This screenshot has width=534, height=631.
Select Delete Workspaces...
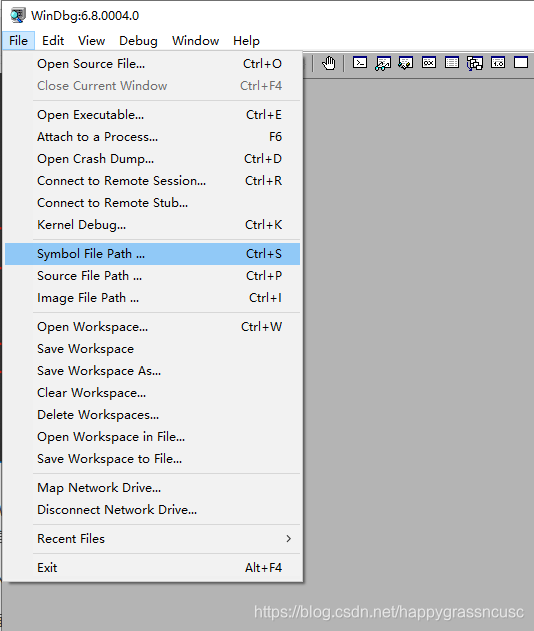(153, 414)
